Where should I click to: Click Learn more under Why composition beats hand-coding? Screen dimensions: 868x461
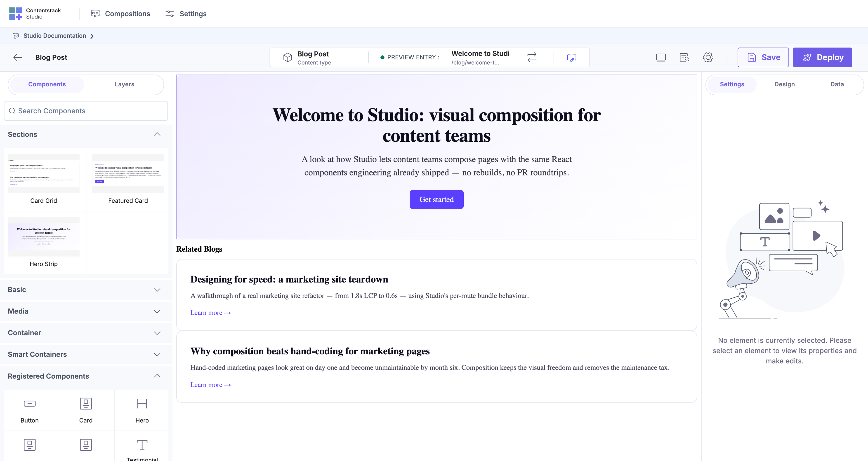pyautogui.click(x=210, y=385)
